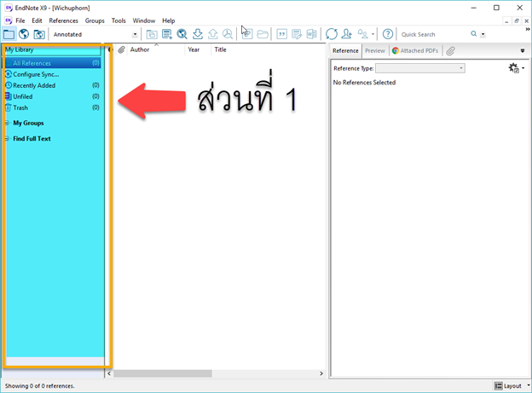Collapse the Find Full Text group
This screenshot has height=393, width=532.
[7, 138]
